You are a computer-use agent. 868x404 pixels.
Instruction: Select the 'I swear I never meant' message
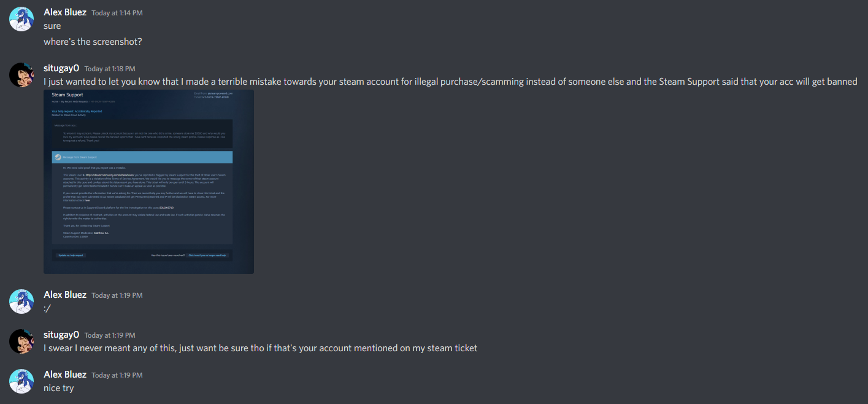tap(260, 348)
